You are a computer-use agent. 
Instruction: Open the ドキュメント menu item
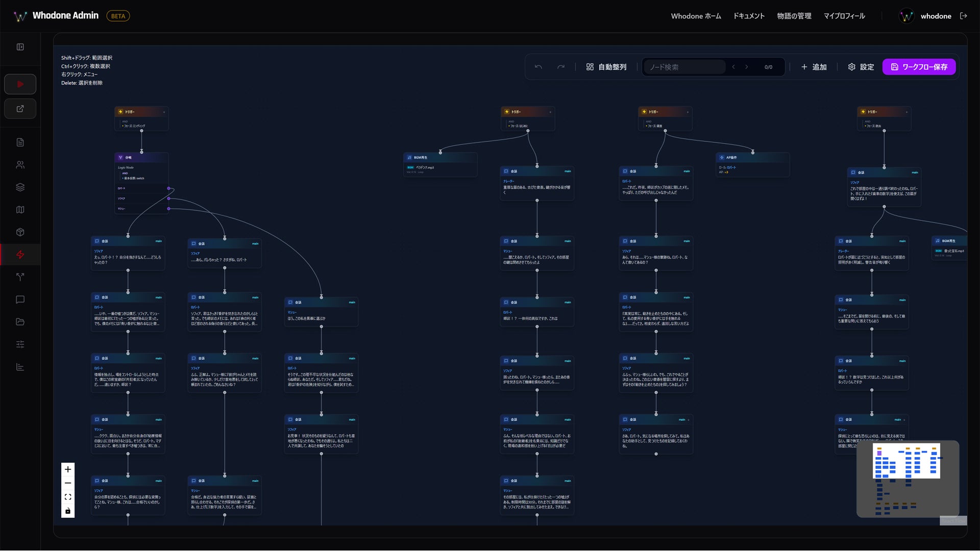tap(749, 16)
